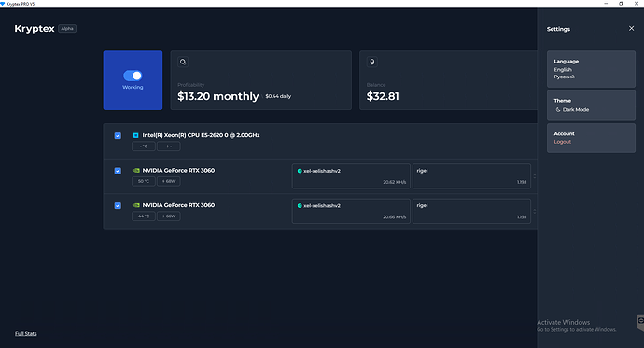Click the $32.81 balance amount

point(383,96)
